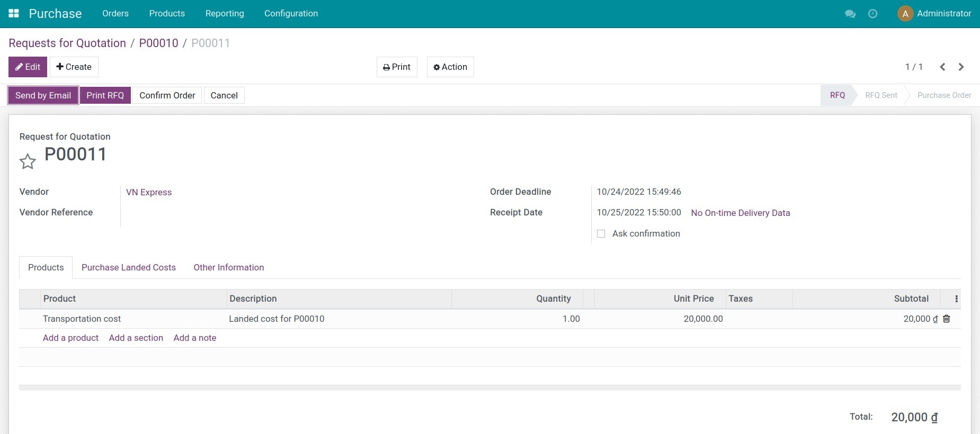The width and height of the screenshot is (980, 434).
Task: Open the Orders menu
Action: pyautogui.click(x=115, y=13)
